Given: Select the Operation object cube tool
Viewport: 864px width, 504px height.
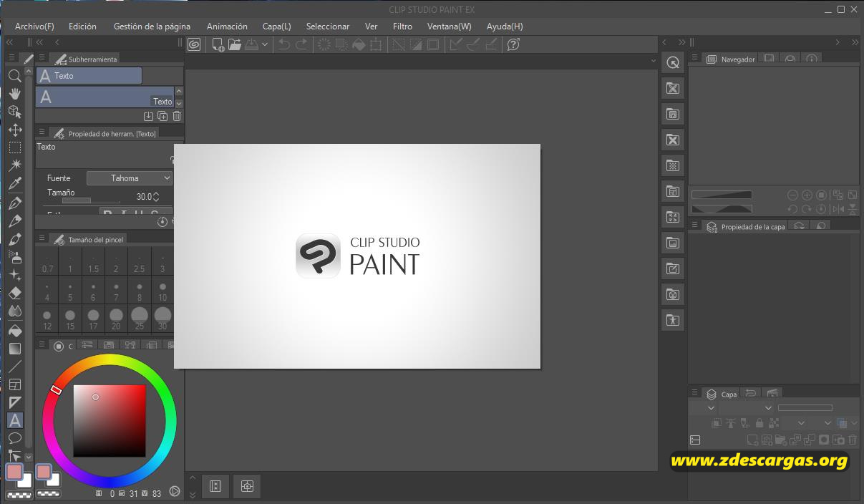Looking at the screenshot, I should click(14, 111).
